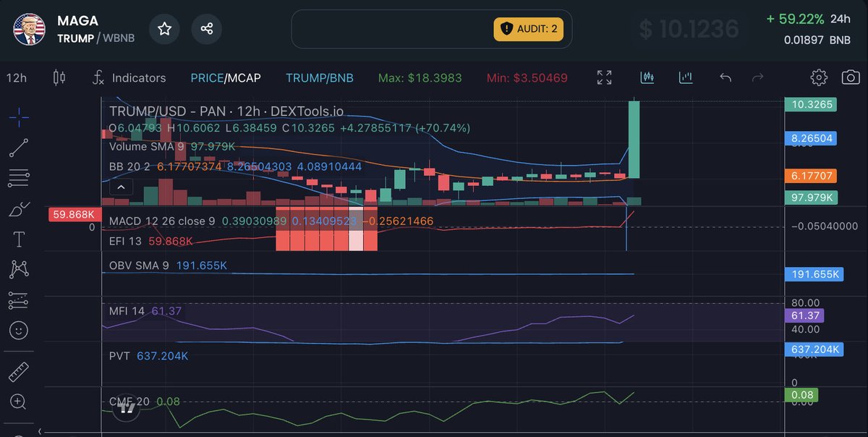
Task: Add MAGA token to favorites star
Action: pos(164,29)
